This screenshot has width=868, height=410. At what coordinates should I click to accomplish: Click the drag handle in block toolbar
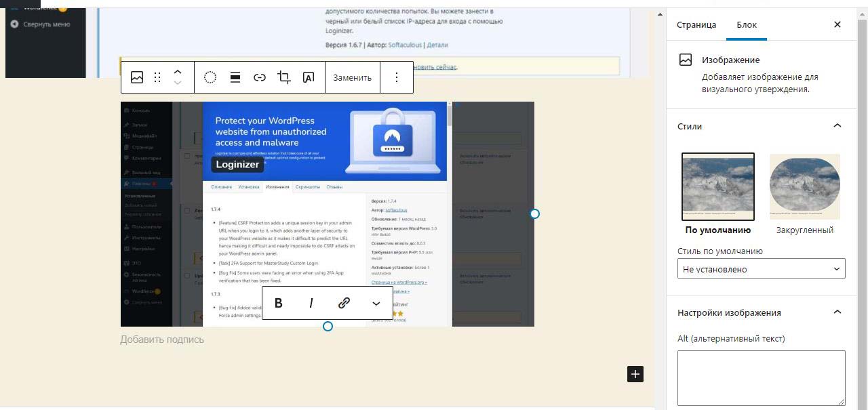(x=157, y=77)
